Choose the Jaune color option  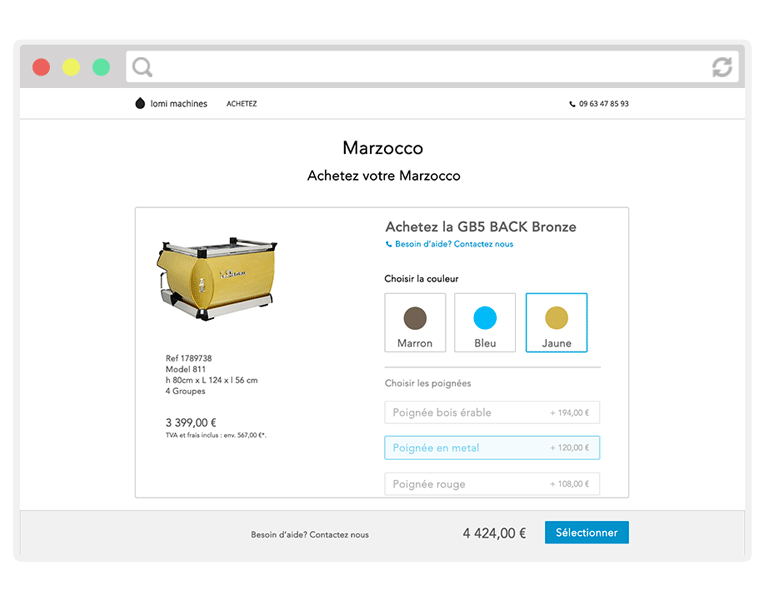(556, 322)
